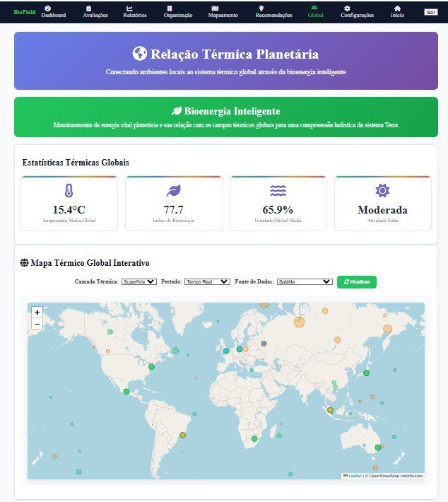Click the waves icon above Umidade Global
This screenshot has width=448, height=502.
278,190
